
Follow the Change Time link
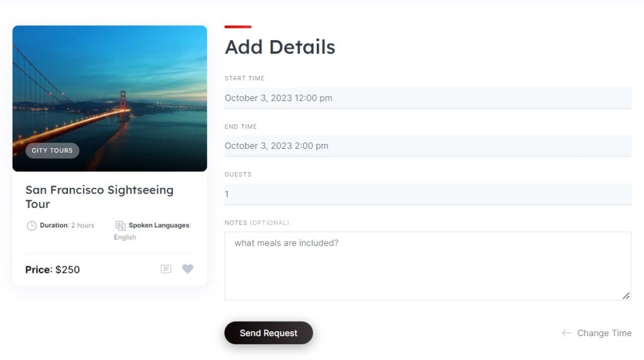[x=604, y=333]
